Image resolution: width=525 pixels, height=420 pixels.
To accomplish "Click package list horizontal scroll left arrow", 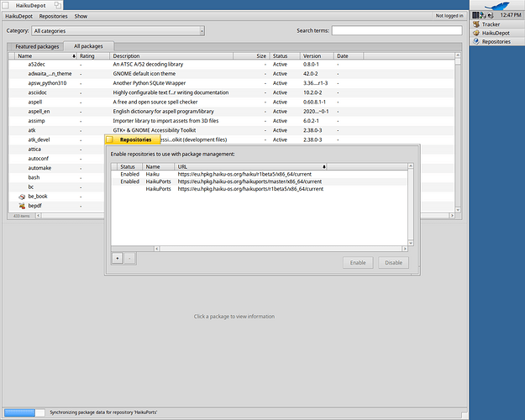I will (x=38, y=216).
